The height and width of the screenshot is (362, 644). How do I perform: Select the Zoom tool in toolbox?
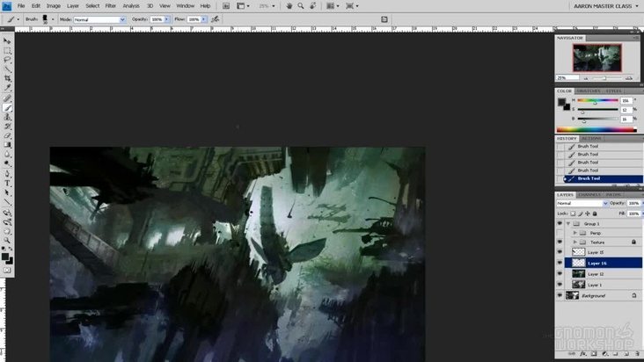(7, 241)
